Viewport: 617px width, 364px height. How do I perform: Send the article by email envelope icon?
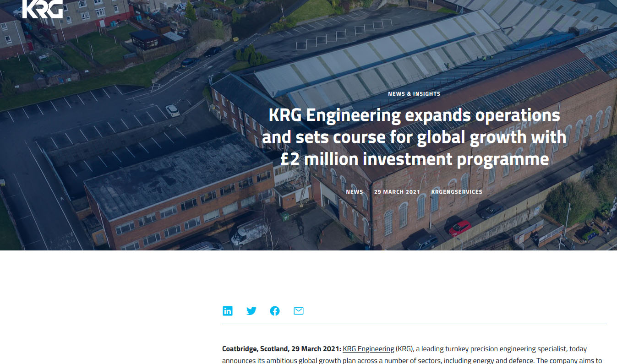[x=299, y=311]
